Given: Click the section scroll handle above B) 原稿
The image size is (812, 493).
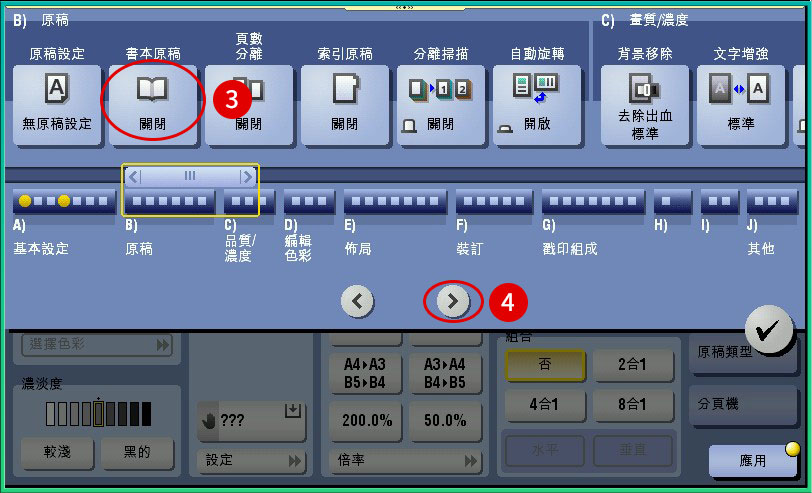Looking at the screenshot, I should (x=190, y=176).
